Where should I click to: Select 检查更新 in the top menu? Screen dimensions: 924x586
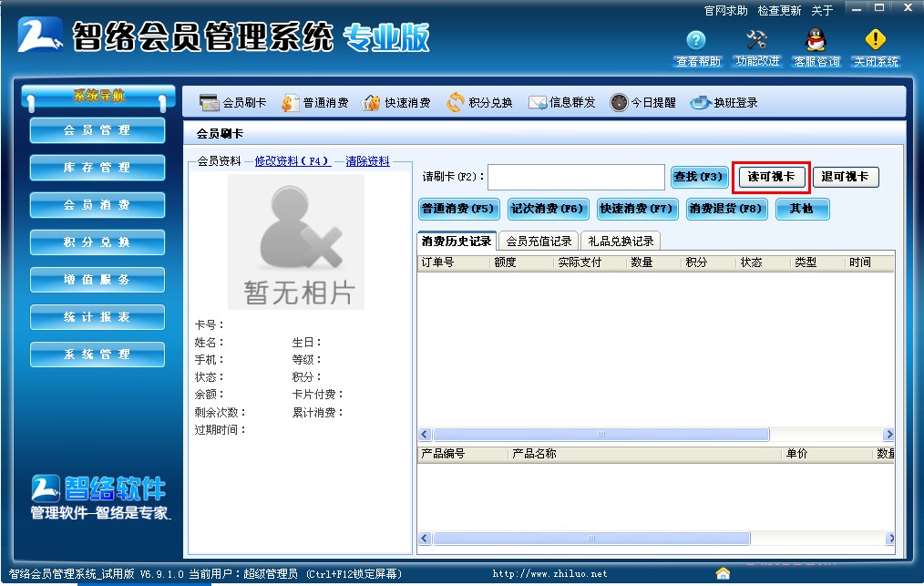click(x=779, y=11)
